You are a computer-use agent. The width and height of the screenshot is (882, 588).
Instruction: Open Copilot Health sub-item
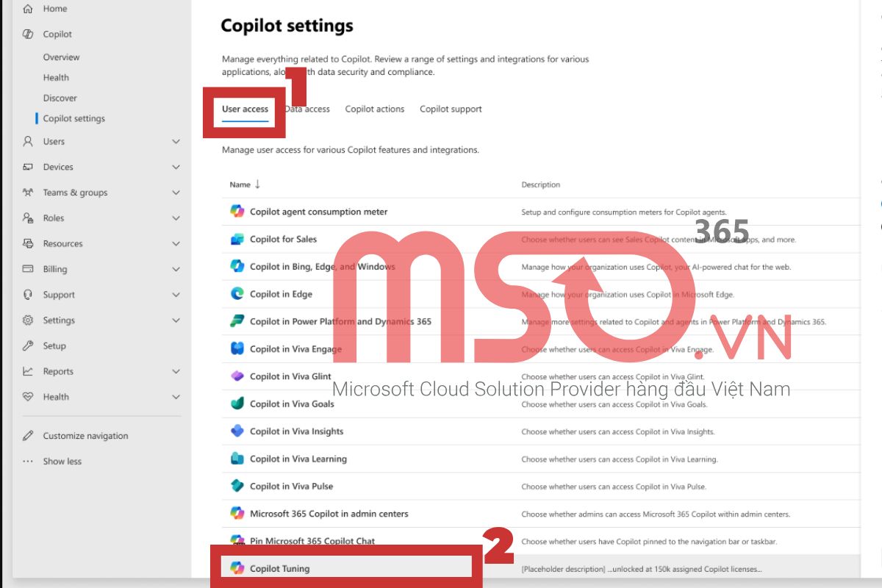coord(56,78)
